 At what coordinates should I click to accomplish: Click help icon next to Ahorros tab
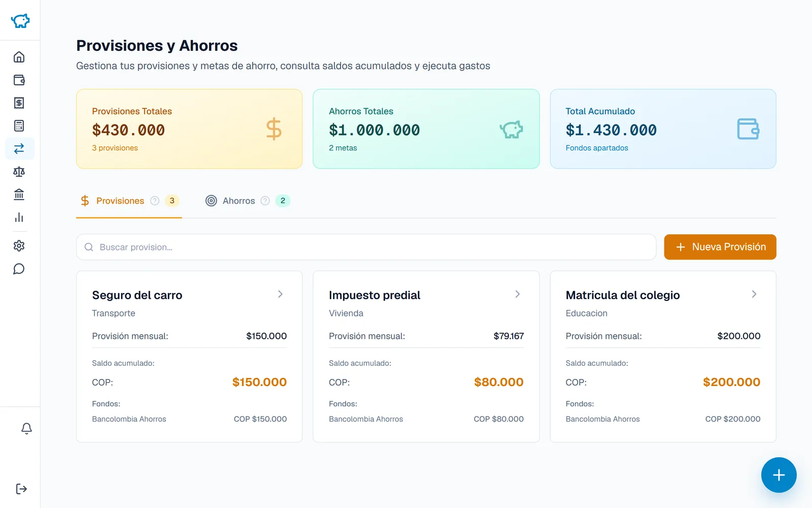pos(265,201)
